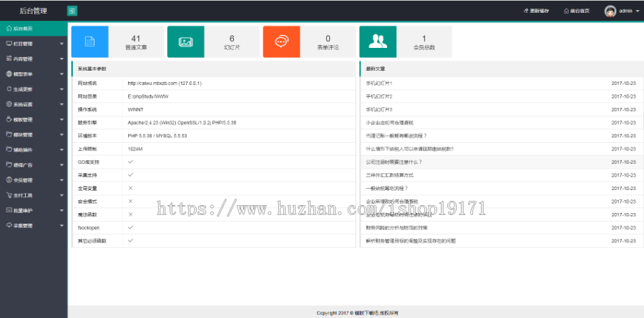This screenshot has height=318, width=644.
Task: Click the cloud icon for 采集管理
Action: coord(9,225)
